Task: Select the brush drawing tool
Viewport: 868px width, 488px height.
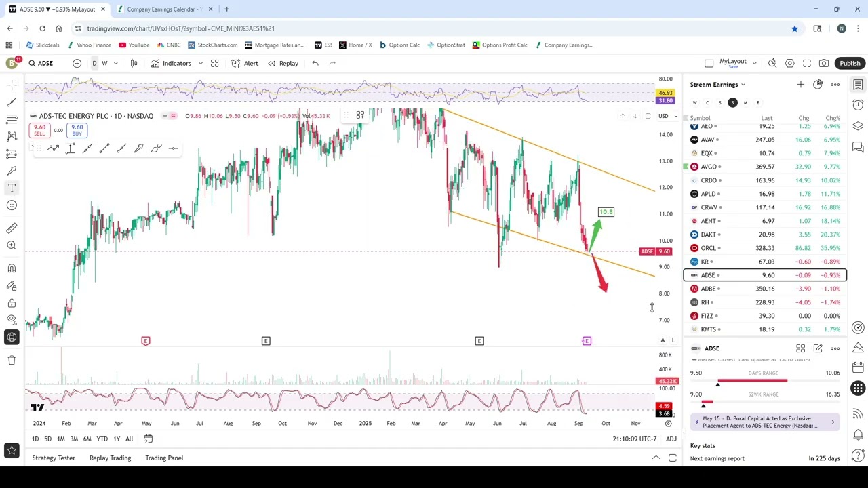Action: 12,171
